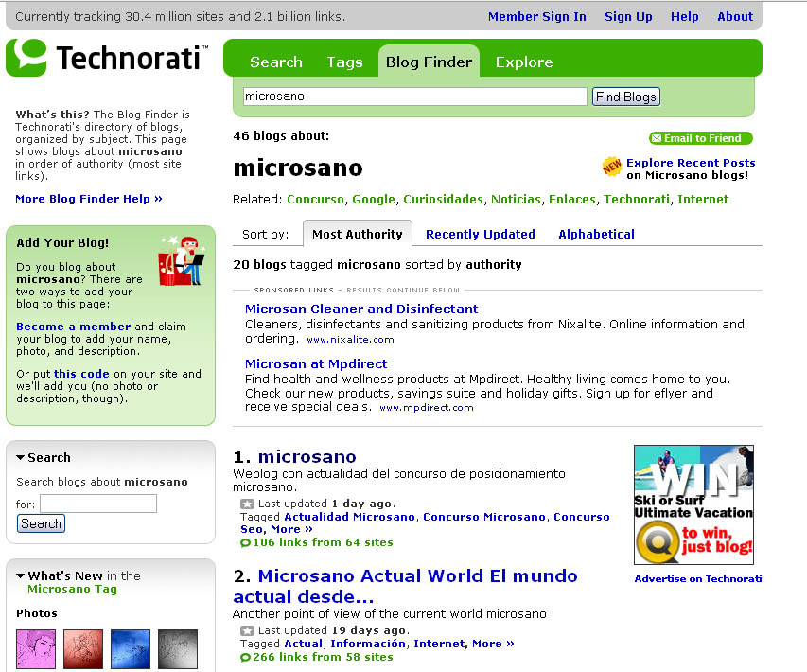Open Member Sign In link

click(x=537, y=16)
